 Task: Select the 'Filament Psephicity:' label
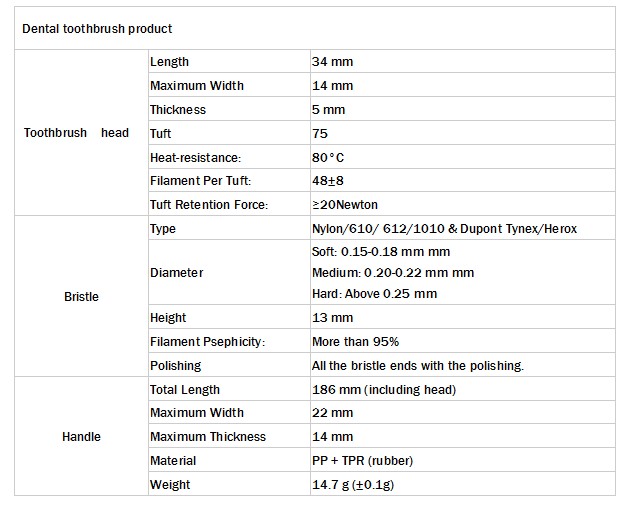click(x=207, y=342)
